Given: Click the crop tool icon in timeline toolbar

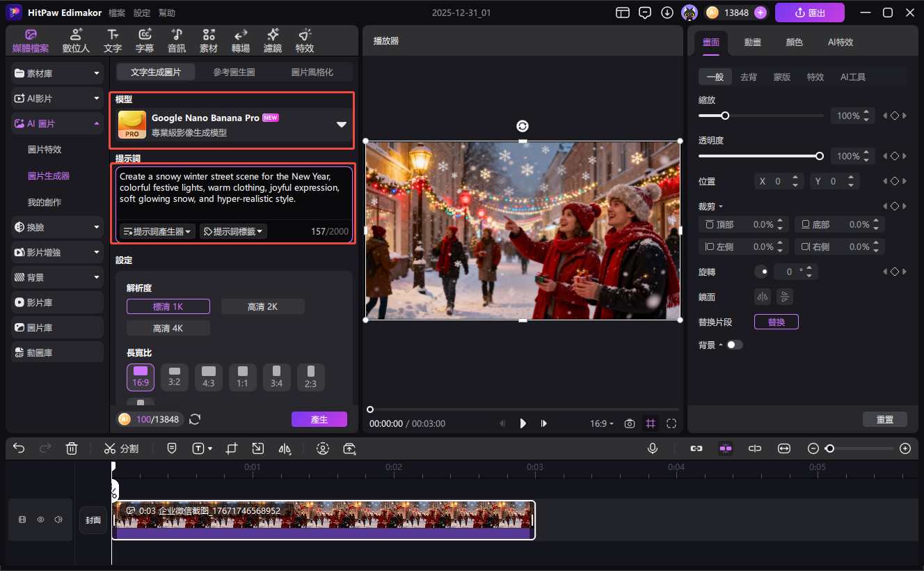Looking at the screenshot, I should (x=232, y=448).
